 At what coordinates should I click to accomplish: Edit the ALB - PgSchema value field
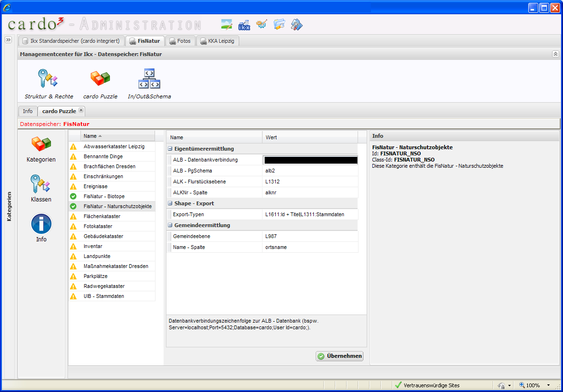pyautogui.click(x=310, y=171)
